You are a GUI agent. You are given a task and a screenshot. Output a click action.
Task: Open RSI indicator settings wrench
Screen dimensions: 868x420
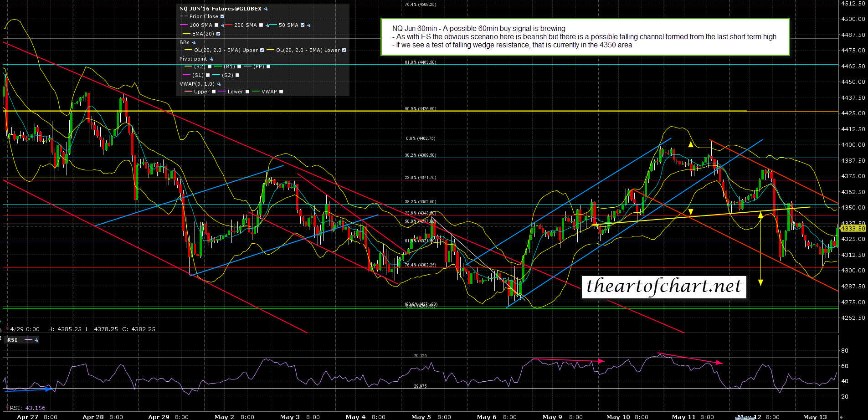coord(36,340)
